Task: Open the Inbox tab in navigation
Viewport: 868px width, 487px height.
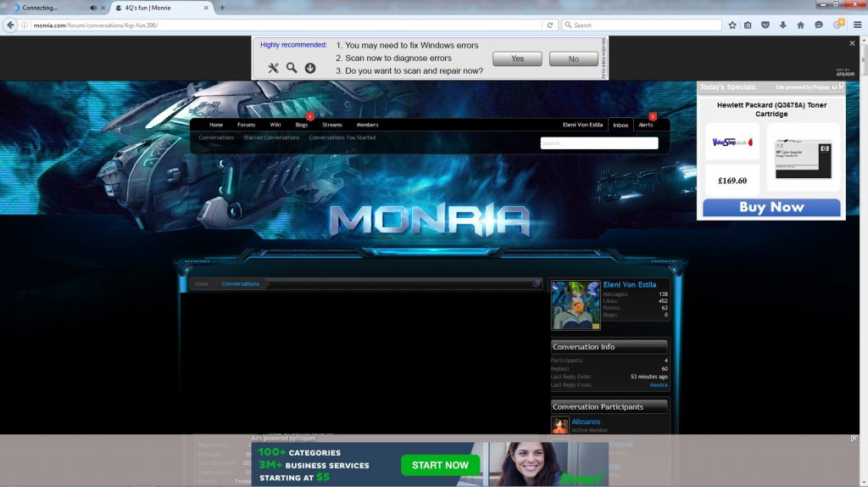Action: tap(620, 125)
